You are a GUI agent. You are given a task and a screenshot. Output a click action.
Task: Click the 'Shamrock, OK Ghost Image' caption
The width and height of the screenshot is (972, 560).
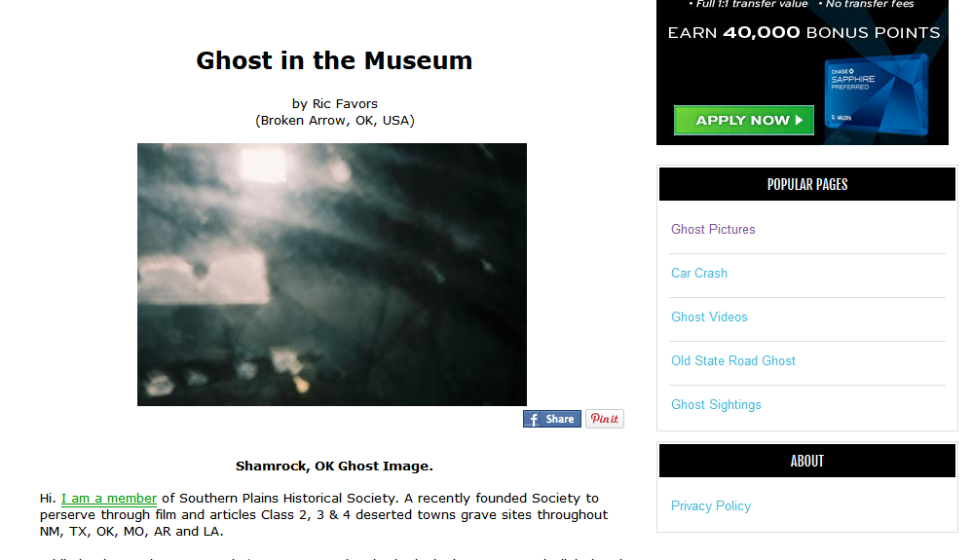click(x=334, y=467)
